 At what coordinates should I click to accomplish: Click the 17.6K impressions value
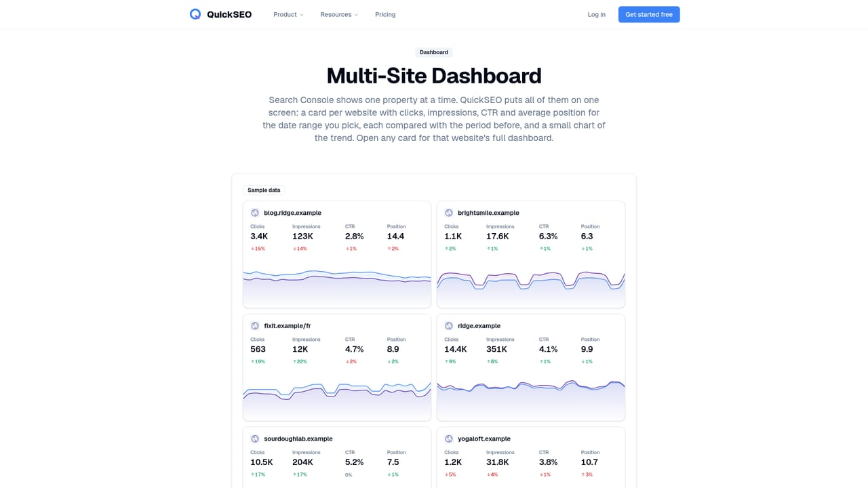(x=498, y=237)
